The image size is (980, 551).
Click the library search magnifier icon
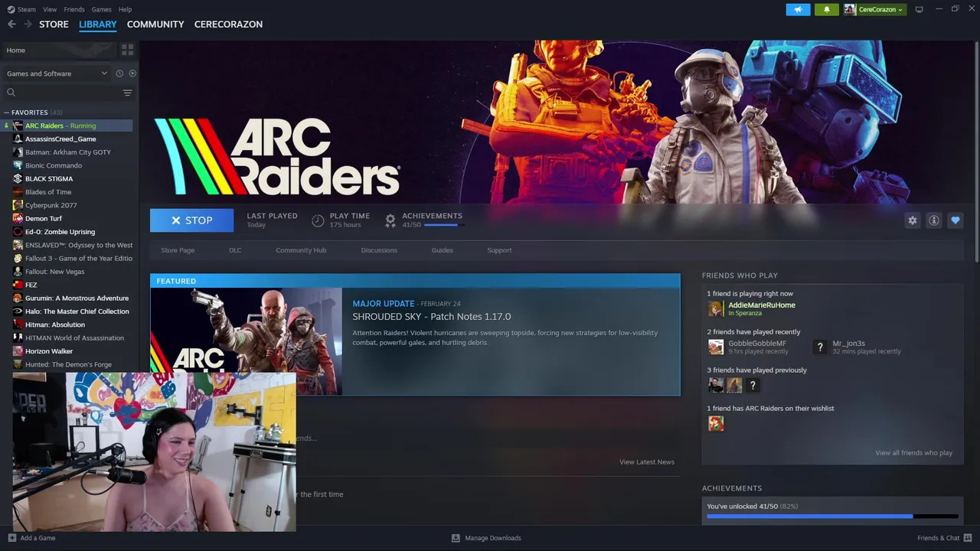[11, 93]
